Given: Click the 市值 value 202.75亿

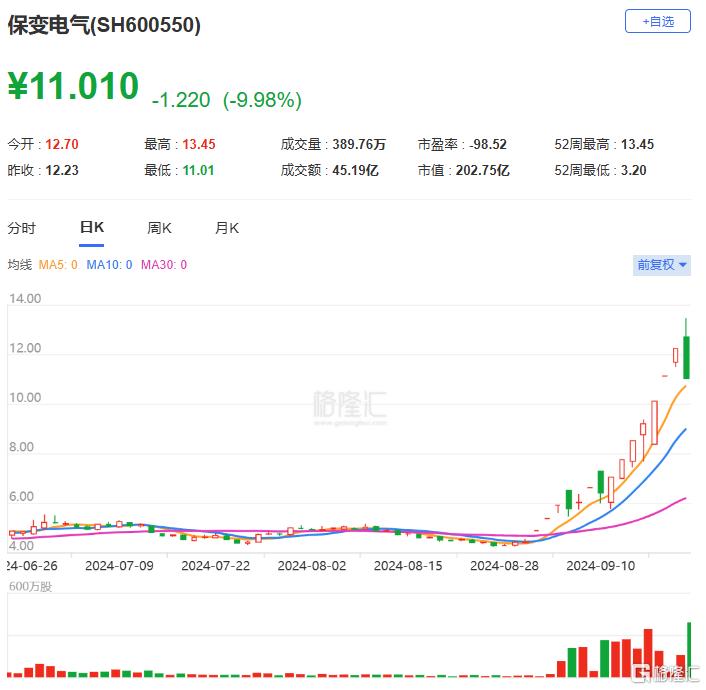Looking at the screenshot, I should (x=483, y=170).
